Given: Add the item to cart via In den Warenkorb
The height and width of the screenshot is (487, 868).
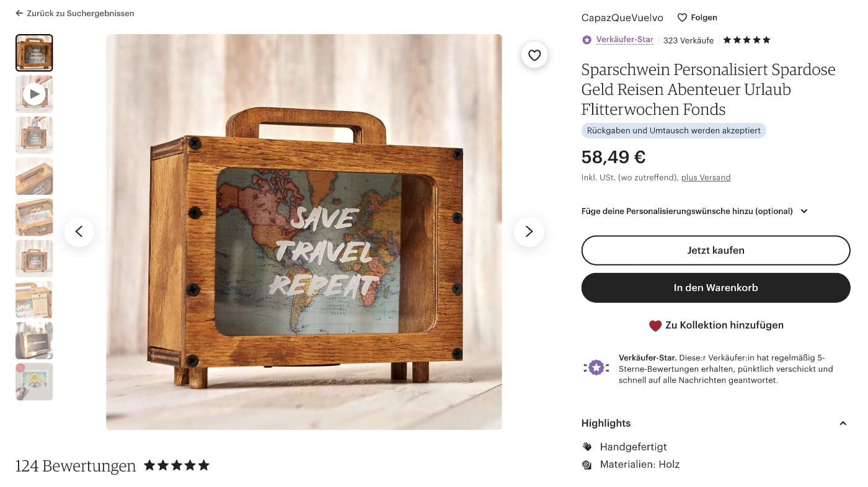Looking at the screenshot, I should (715, 287).
